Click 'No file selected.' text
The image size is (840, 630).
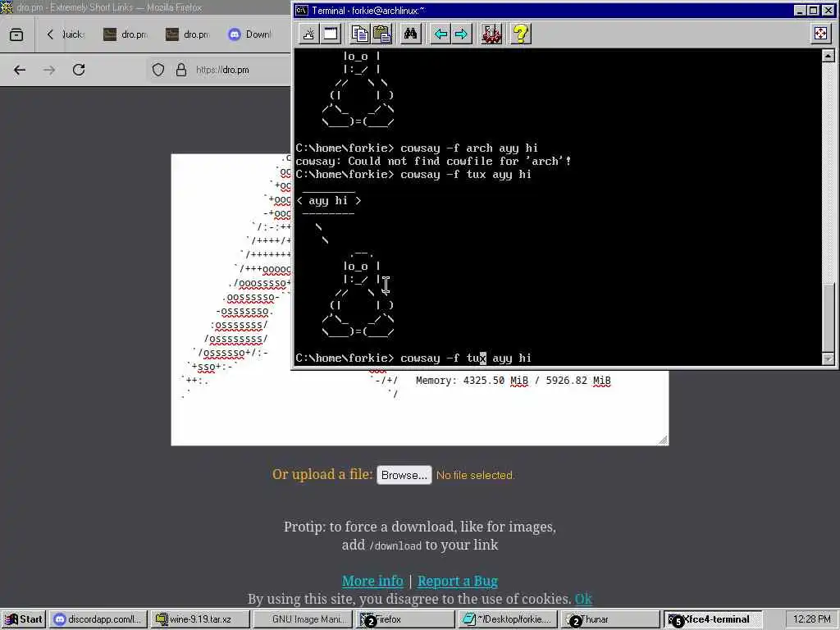coord(475,475)
